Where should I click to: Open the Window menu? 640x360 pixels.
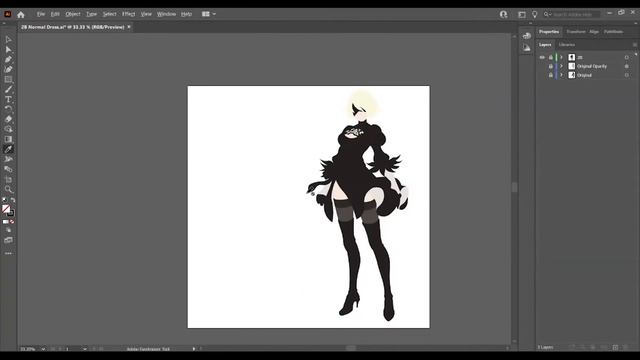(167, 14)
